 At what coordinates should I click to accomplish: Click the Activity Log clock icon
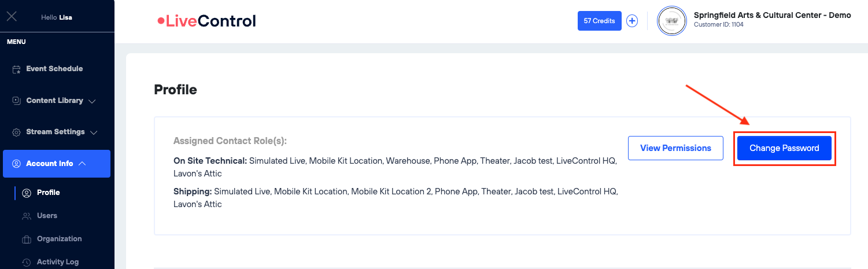click(26, 262)
